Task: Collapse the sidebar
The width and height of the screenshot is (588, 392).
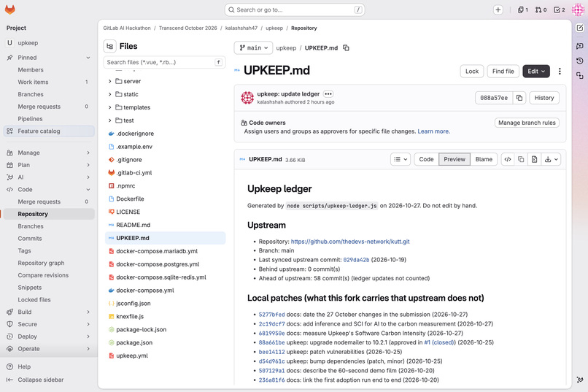Action: pyautogui.click(x=49, y=380)
